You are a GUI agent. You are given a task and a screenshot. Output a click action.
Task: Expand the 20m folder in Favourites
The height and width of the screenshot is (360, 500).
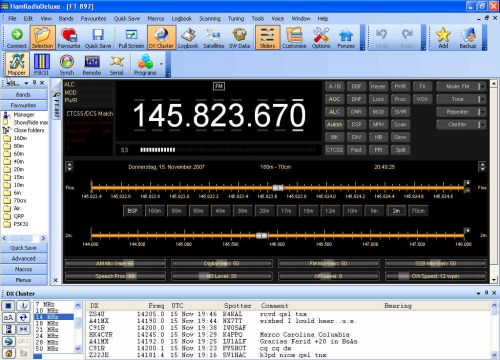click(14, 169)
